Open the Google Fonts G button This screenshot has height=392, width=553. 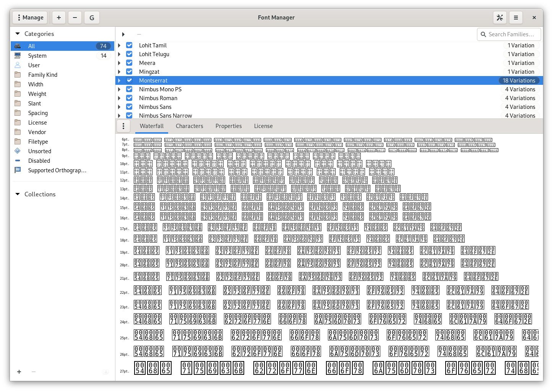coord(92,18)
